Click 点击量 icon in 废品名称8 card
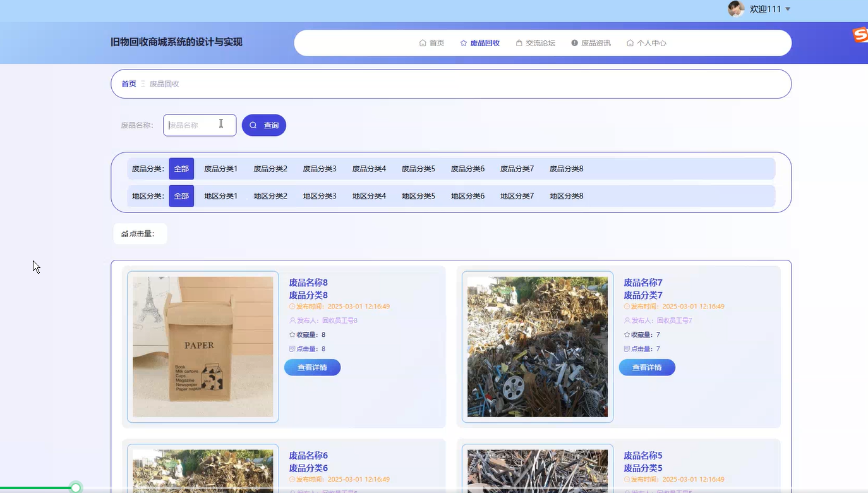 coord(292,349)
